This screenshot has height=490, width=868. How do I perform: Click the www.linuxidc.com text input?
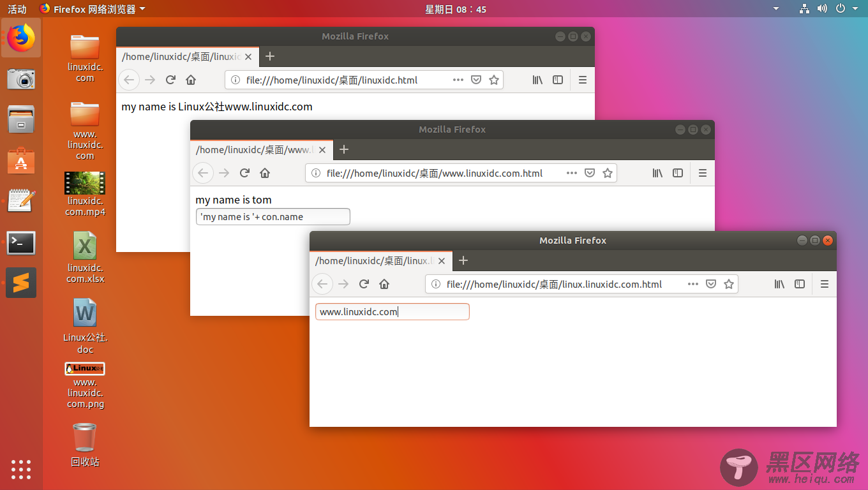[x=393, y=311]
